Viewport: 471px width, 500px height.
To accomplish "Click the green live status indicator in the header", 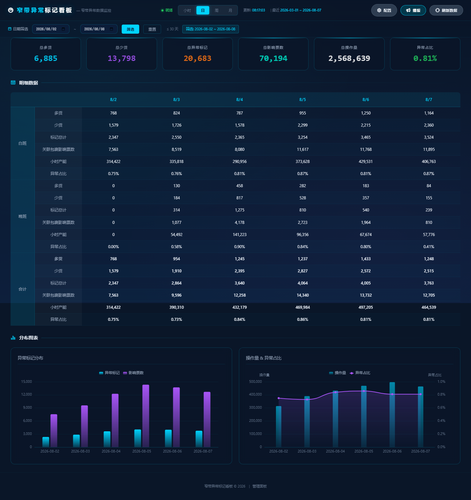I will (167, 10).
